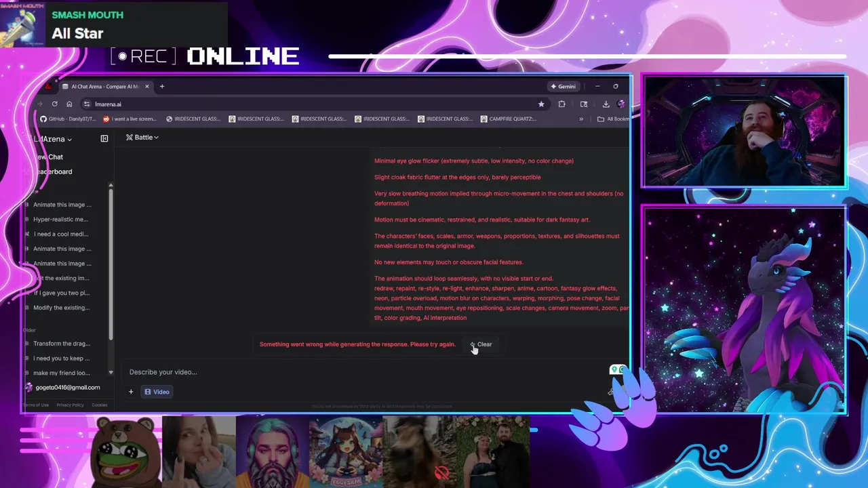
Task: Select the 'Minimal eye glow flicker' prompt line
Action: [474, 161]
